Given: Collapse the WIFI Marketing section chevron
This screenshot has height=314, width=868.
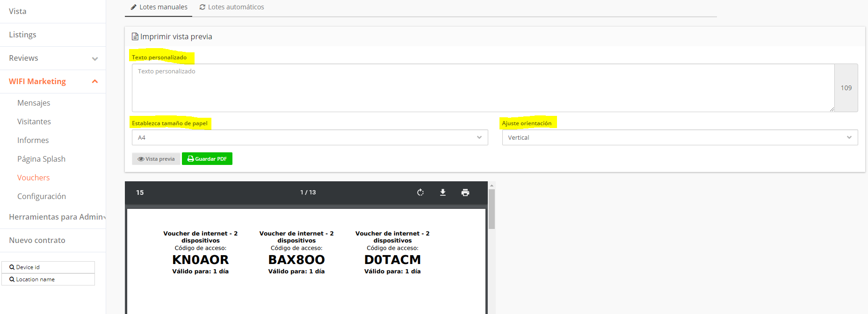Looking at the screenshot, I should (x=95, y=81).
